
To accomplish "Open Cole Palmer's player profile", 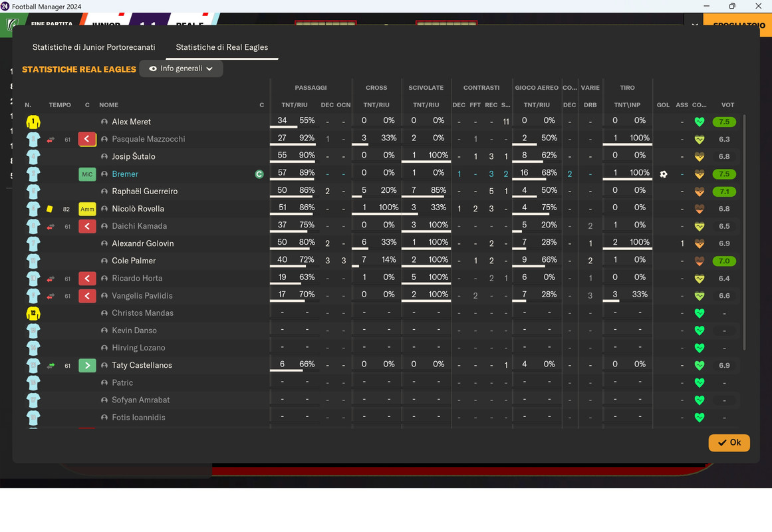I will (x=134, y=261).
